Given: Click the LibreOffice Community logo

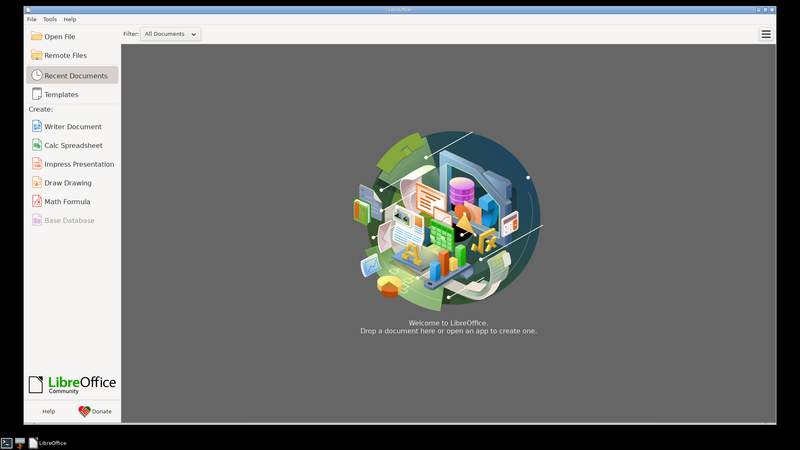Looking at the screenshot, I should point(72,385).
